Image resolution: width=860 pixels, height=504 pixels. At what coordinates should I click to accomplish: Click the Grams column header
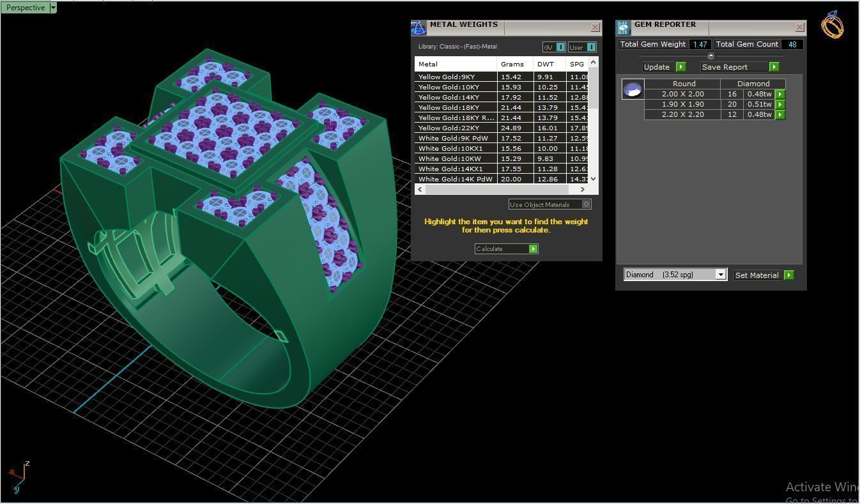click(x=515, y=64)
